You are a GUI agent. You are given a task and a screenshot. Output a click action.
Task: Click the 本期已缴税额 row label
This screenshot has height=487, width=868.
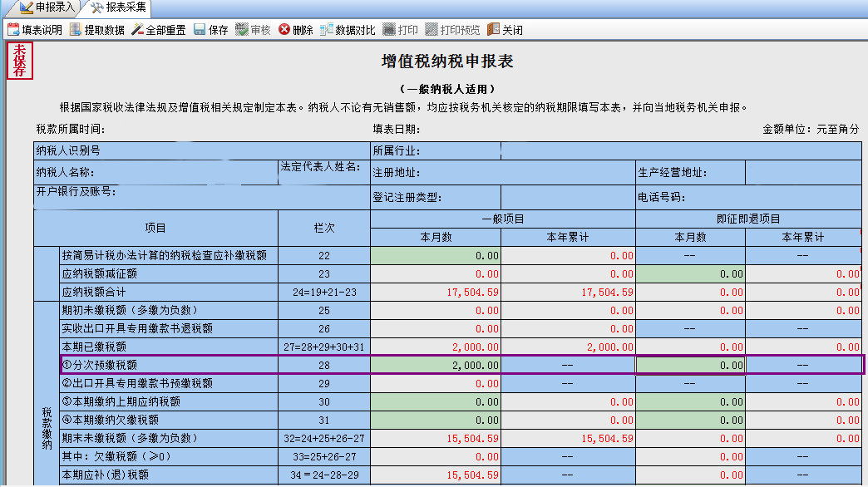(x=94, y=347)
